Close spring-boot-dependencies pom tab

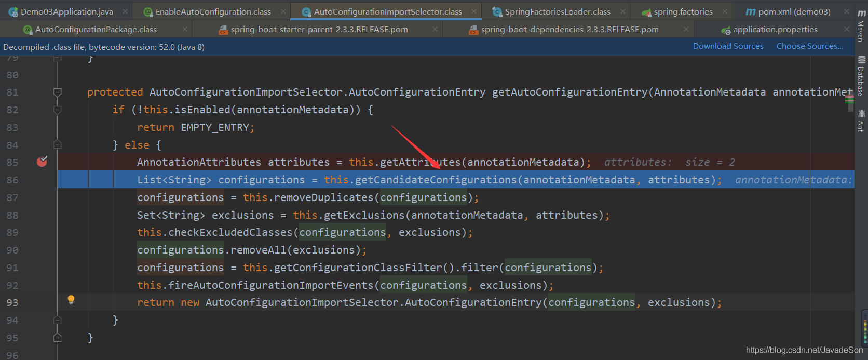[686, 30]
